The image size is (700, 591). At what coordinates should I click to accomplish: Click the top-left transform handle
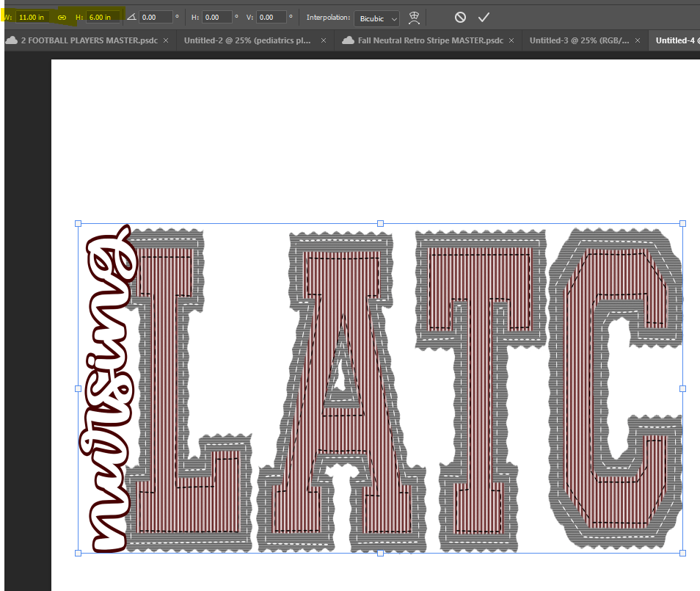pos(78,223)
